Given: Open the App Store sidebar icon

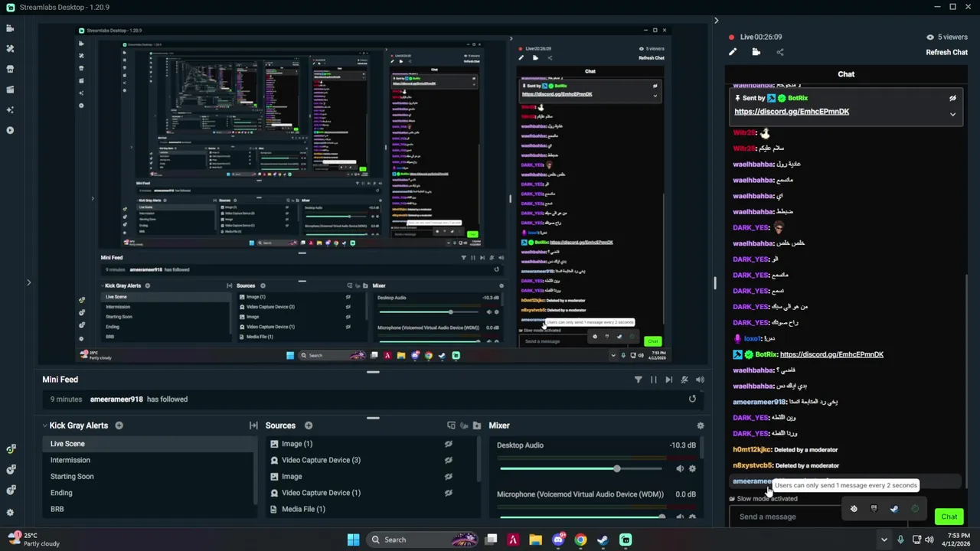Looking at the screenshot, I should (10, 69).
